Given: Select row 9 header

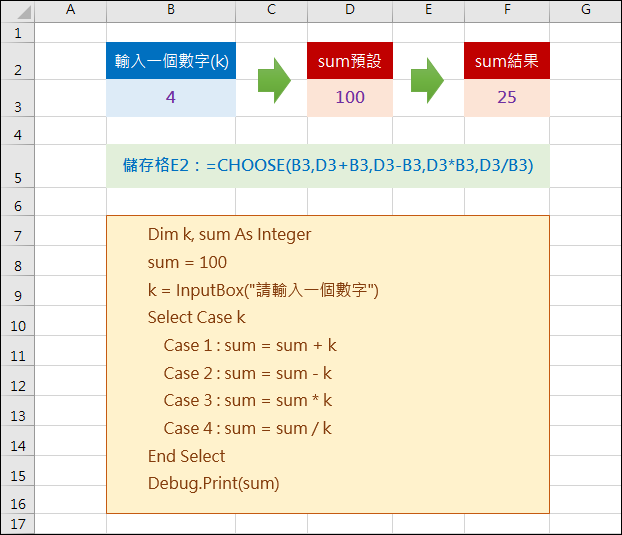Looking at the screenshot, I should pyautogui.click(x=18, y=291).
